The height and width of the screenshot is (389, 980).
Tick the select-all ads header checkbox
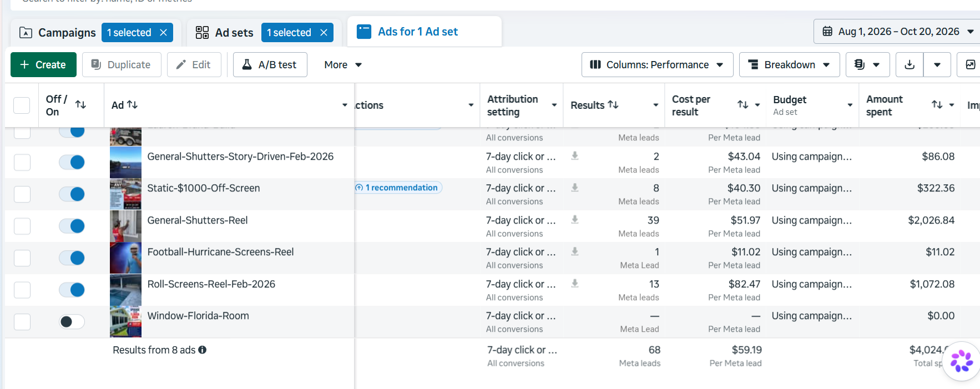pyautogui.click(x=22, y=105)
